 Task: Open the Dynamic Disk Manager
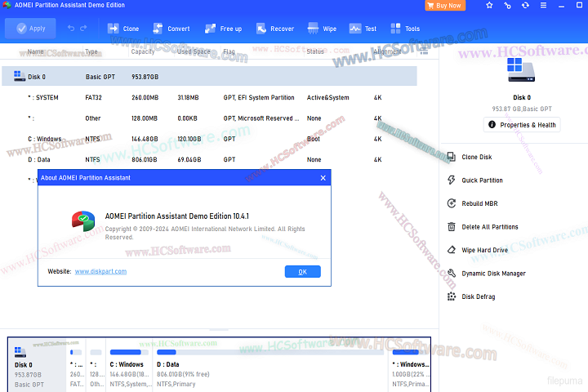[487, 273]
